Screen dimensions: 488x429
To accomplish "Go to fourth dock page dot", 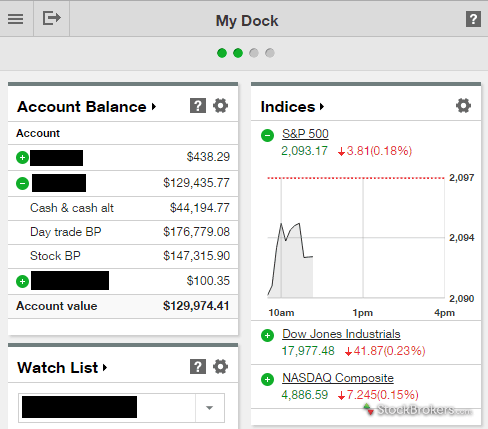I will (270, 53).
